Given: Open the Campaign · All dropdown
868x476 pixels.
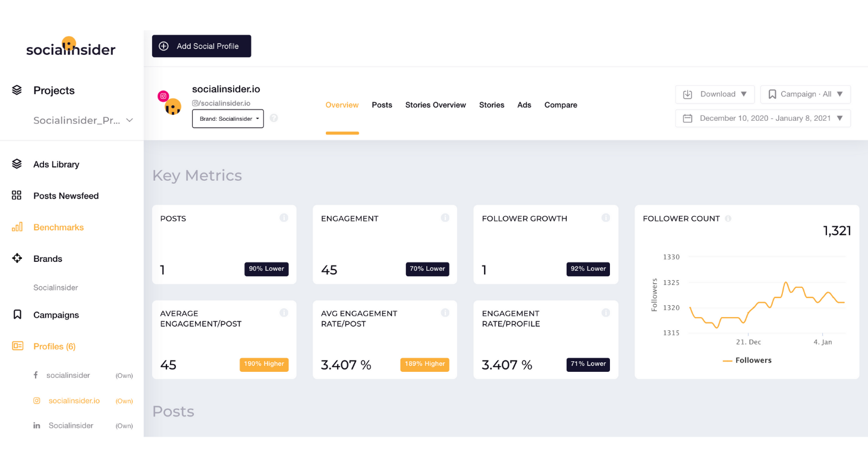Looking at the screenshot, I should 805,94.
